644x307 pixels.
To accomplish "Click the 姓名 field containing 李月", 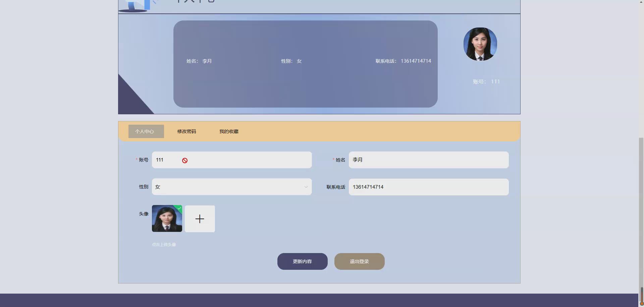I will pos(428,160).
